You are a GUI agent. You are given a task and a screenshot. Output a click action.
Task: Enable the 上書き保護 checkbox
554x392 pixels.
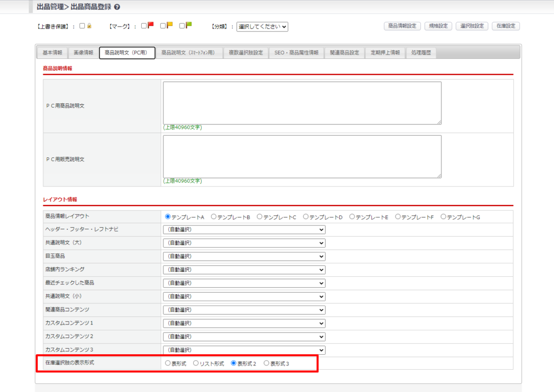click(x=82, y=26)
